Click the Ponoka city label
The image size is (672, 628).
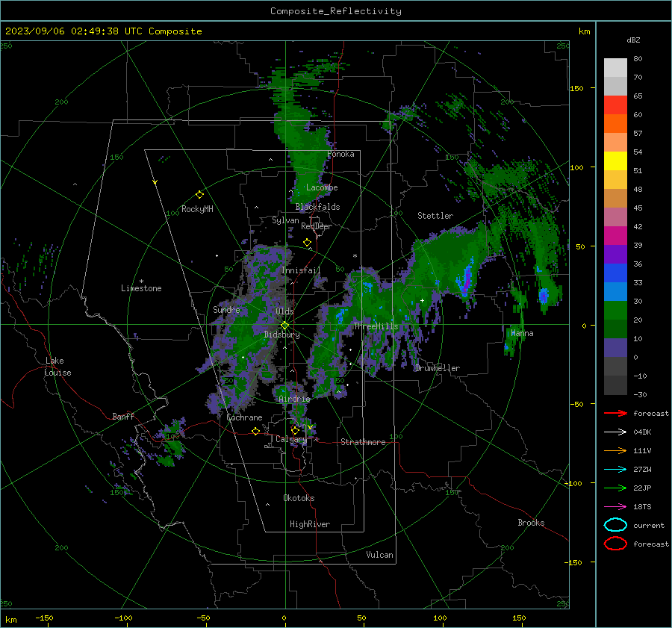[340, 154]
